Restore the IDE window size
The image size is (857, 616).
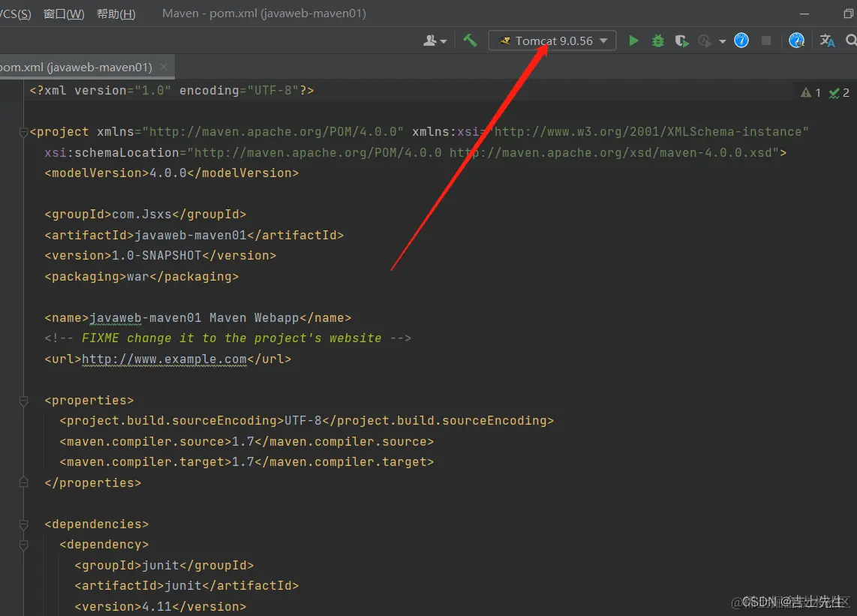tap(848, 14)
